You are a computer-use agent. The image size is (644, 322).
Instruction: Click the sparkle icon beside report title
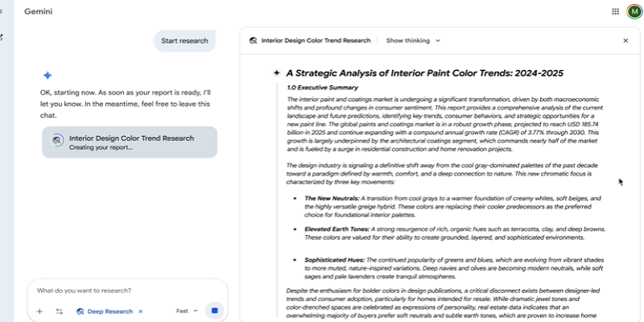276,72
